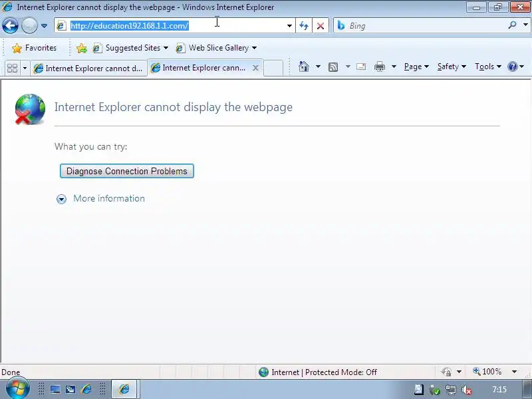The height and width of the screenshot is (399, 532).
Task: Select the Internet Explorer taskbar button
Action: pyautogui.click(x=124, y=389)
